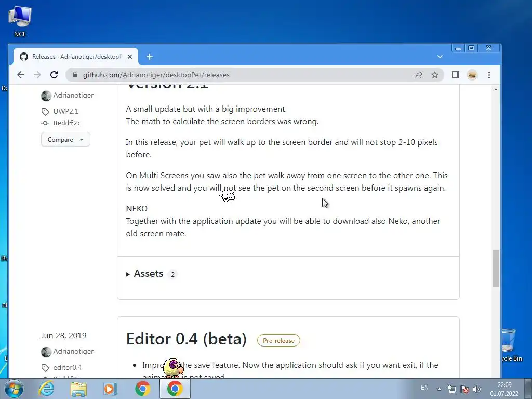This screenshot has height=399, width=532.
Task: Click the network tray icon
Action: [x=451, y=389]
